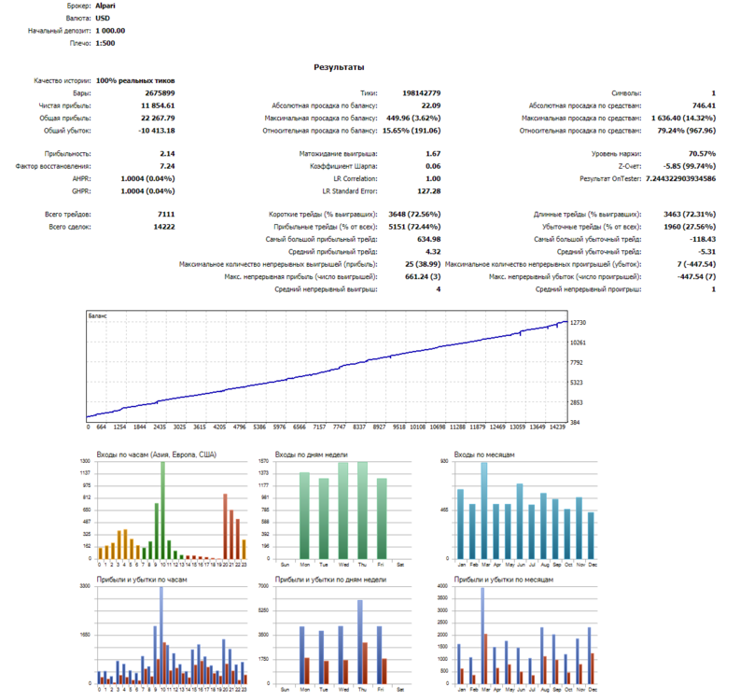Screen dimensions: 740x700
Task: Click balance maximal drawdown "449.96 (3.62%)"
Action: (x=413, y=118)
